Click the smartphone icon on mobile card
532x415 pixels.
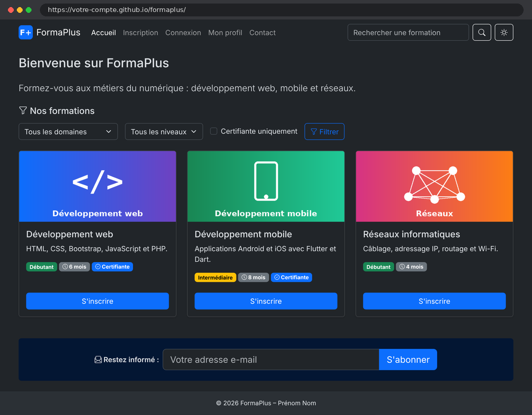click(266, 181)
